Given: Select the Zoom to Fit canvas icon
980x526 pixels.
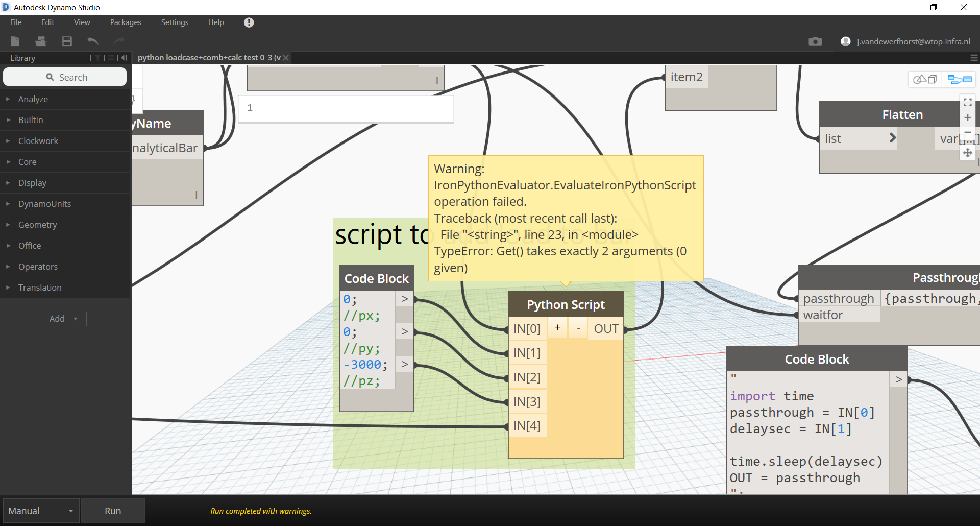Looking at the screenshot, I should click(968, 102).
